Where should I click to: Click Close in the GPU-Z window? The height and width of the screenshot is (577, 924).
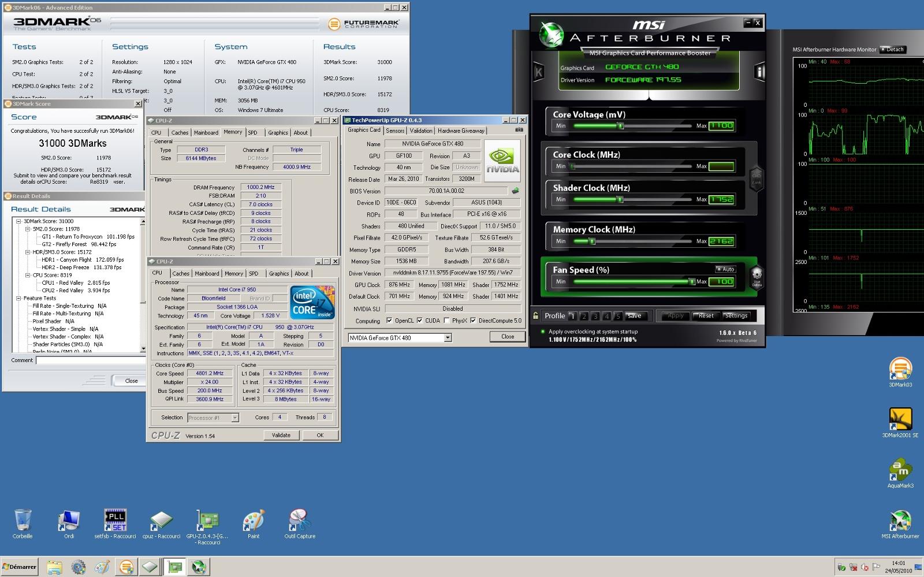pyautogui.click(x=508, y=337)
